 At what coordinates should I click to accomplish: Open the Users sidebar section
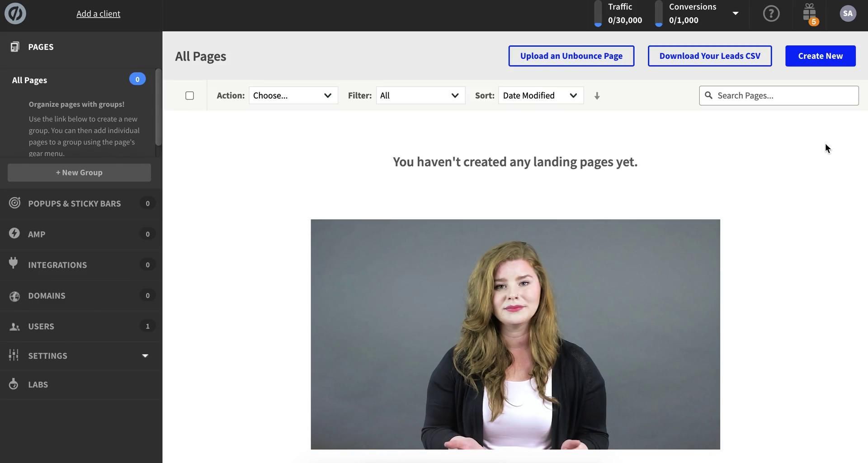[x=41, y=326]
